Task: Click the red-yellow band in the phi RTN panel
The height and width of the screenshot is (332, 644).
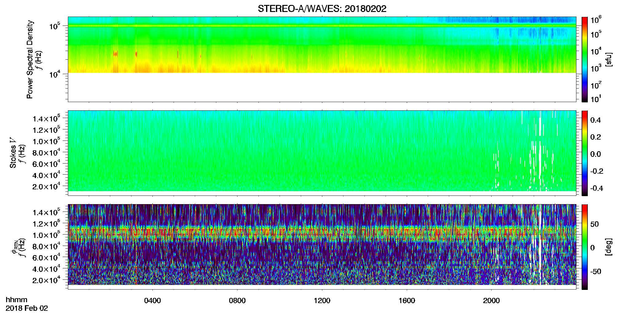Action: (x=322, y=235)
